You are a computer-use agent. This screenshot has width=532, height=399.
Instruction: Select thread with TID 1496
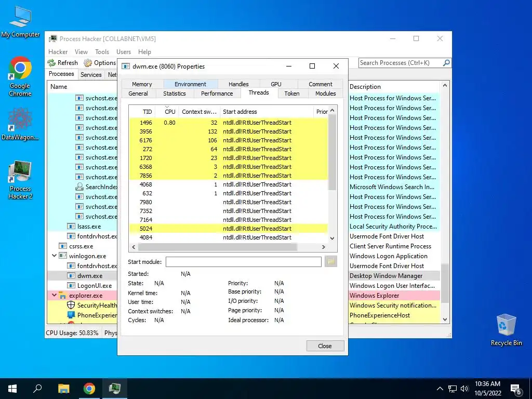click(x=228, y=123)
